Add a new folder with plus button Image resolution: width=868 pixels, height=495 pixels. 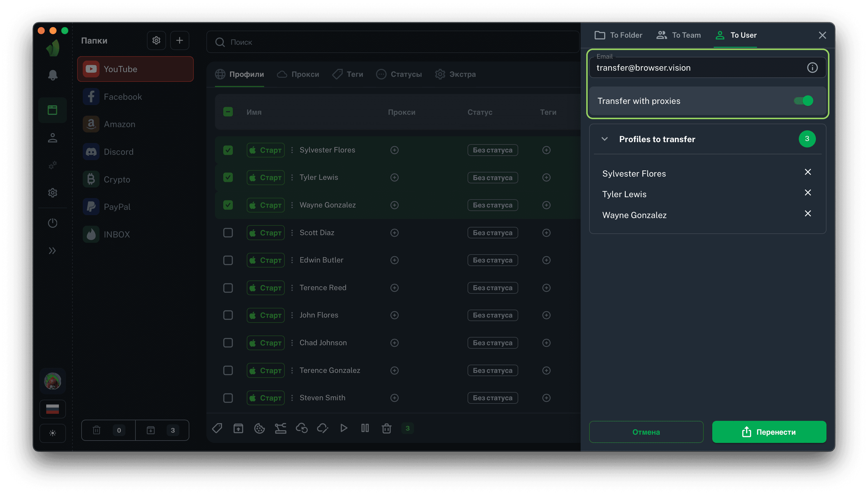coord(180,40)
